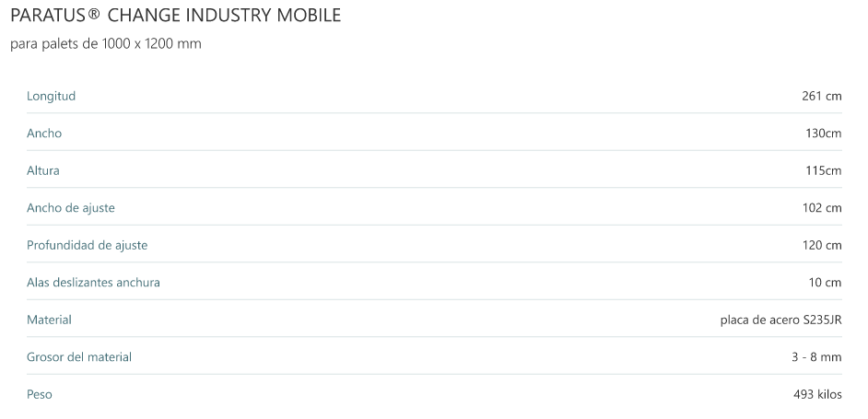Select the Longitud row label

[x=51, y=96]
